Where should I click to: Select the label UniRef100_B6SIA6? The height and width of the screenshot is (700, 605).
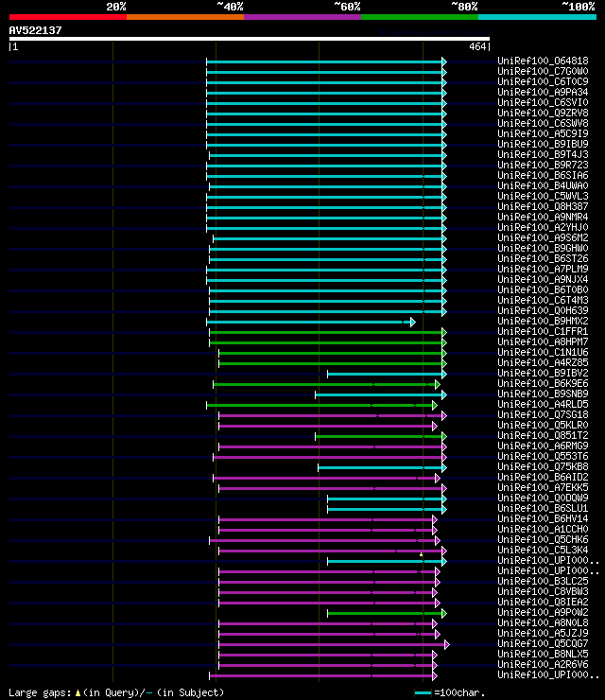click(x=543, y=175)
